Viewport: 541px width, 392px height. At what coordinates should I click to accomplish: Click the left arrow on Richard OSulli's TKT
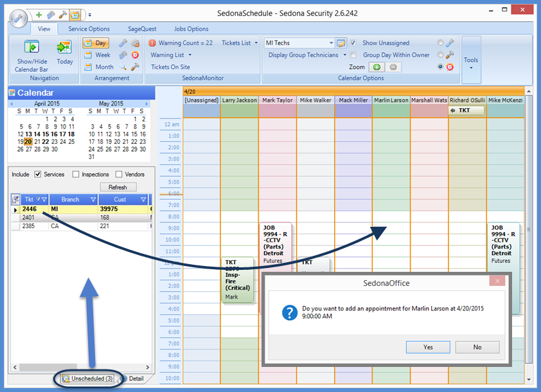point(453,111)
